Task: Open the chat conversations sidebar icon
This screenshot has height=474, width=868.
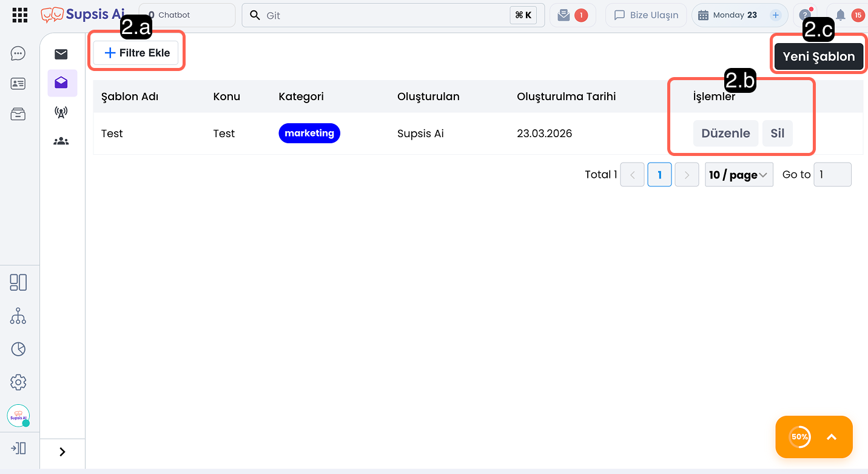Action: pos(18,54)
